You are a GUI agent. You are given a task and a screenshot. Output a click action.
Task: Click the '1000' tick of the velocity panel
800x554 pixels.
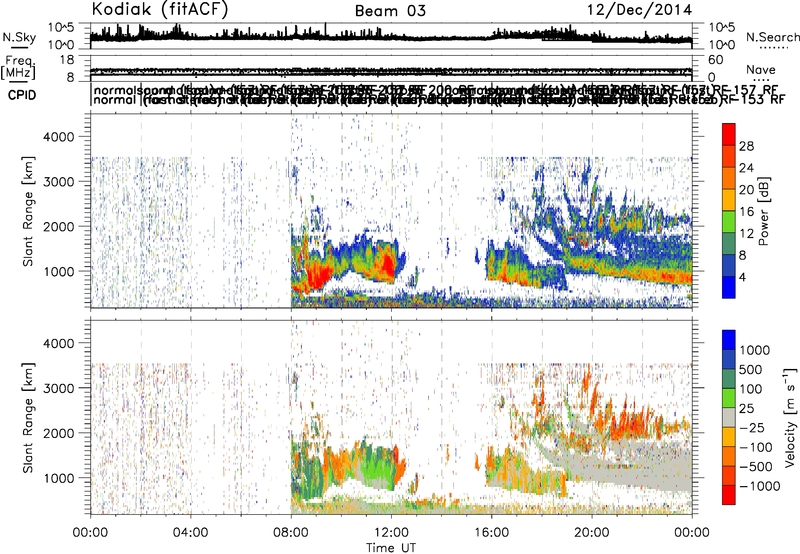[x=58, y=478]
